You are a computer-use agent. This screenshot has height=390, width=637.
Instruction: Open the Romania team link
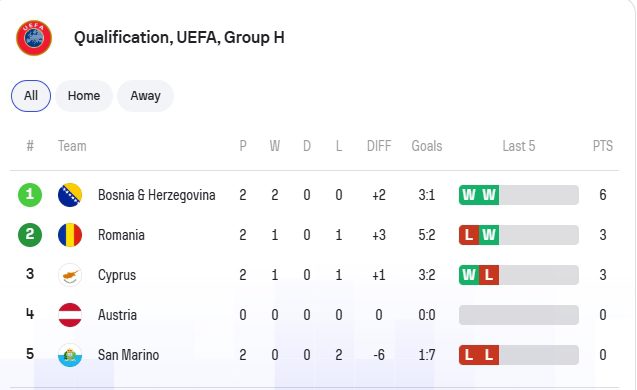tap(121, 235)
